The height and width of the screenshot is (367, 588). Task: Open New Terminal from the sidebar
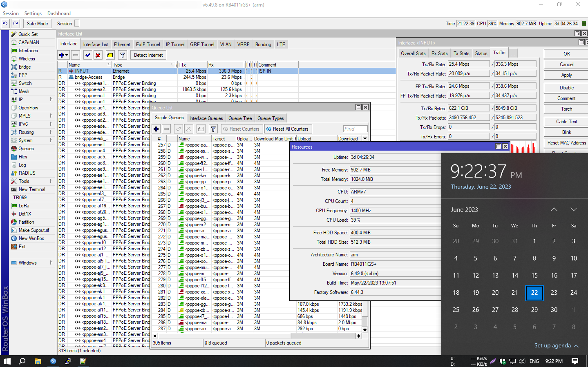point(32,189)
